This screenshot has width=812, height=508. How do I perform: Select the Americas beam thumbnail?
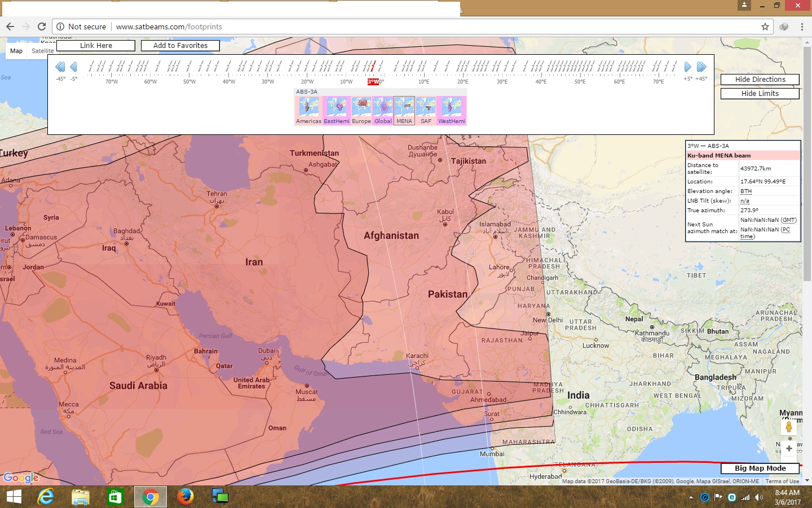pos(308,110)
